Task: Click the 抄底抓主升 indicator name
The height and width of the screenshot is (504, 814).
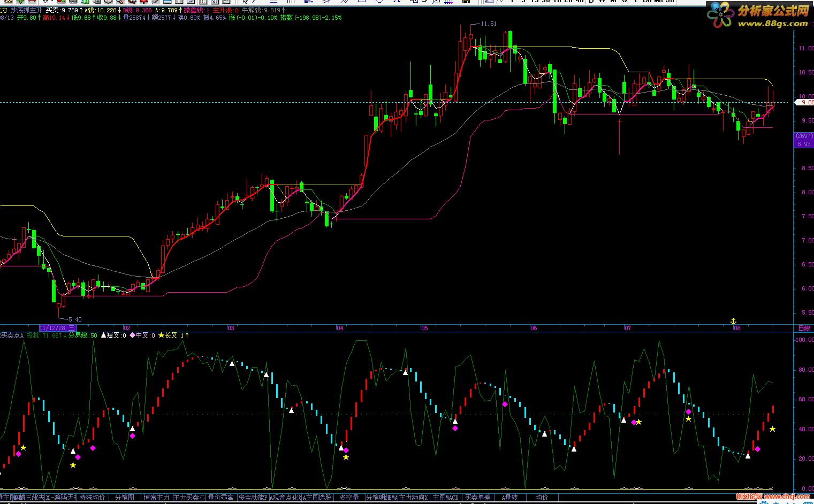Action: coord(26,10)
